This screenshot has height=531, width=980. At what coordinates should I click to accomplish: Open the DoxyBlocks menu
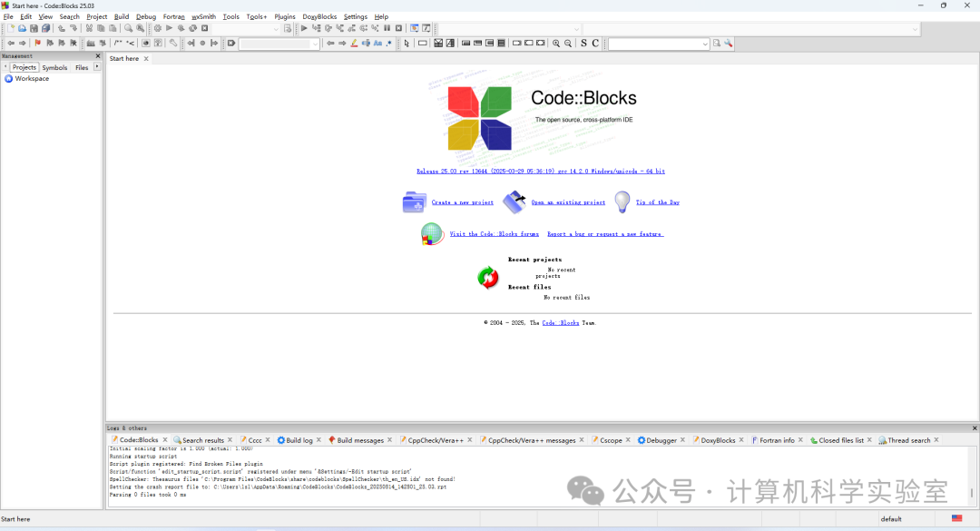319,17
